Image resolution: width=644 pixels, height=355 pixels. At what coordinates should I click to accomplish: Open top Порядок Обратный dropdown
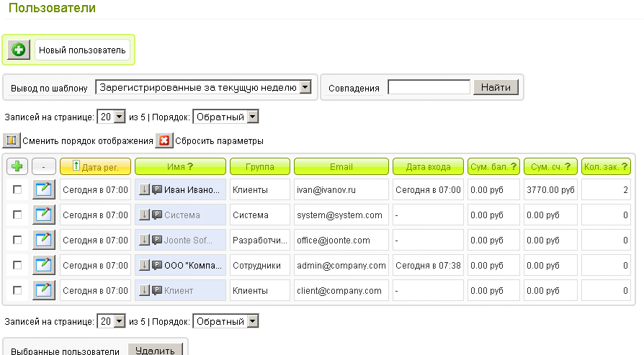click(225, 117)
